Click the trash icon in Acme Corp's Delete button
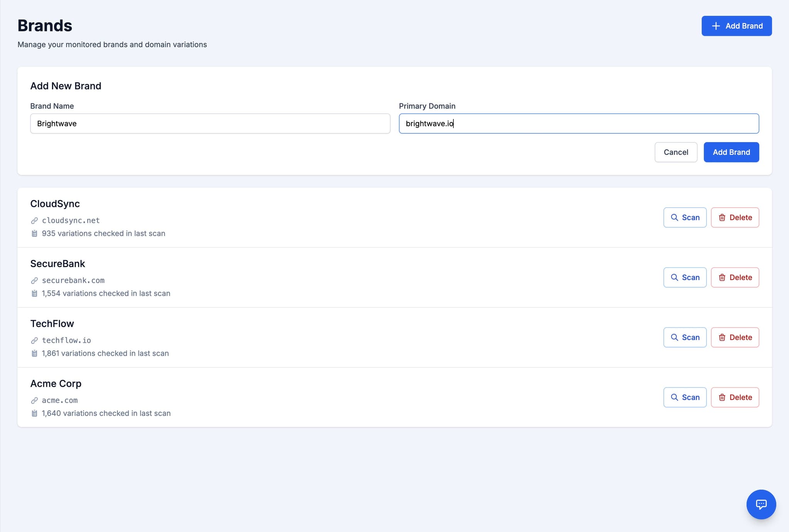 (x=722, y=397)
